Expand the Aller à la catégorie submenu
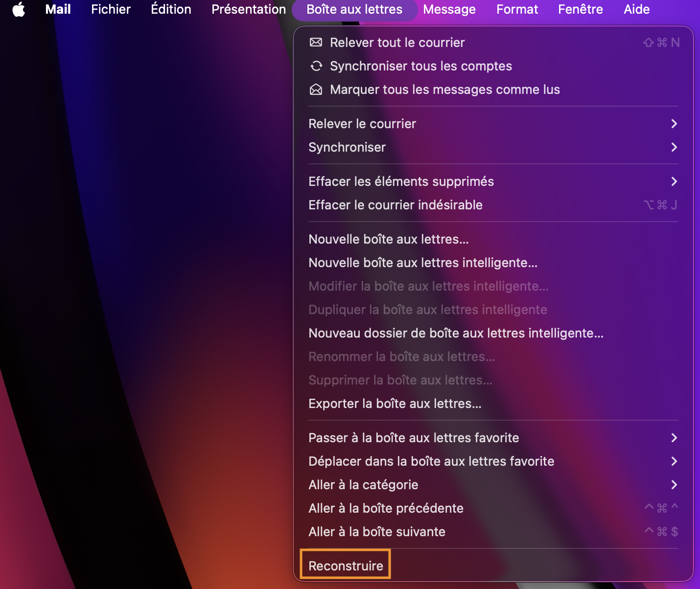 coord(493,485)
